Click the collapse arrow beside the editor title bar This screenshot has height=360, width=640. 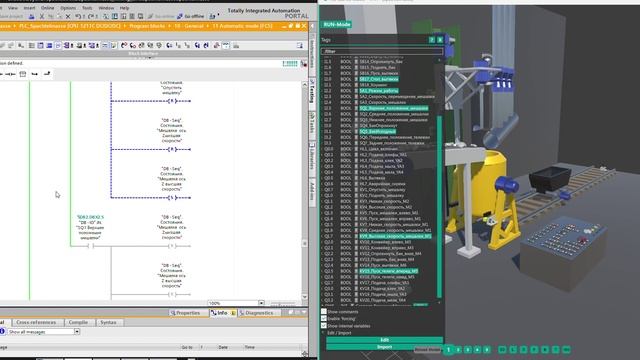click(312, 26)
